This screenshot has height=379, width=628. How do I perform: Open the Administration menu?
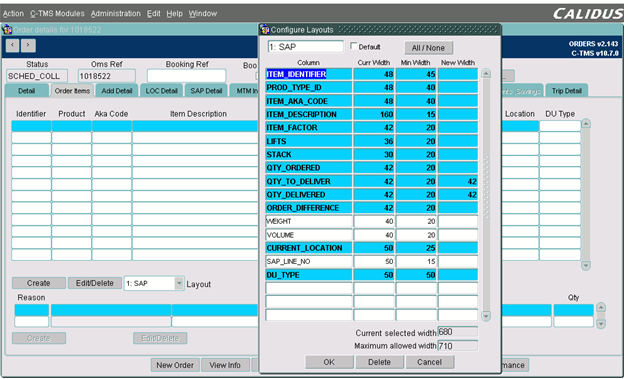[115, 14]
